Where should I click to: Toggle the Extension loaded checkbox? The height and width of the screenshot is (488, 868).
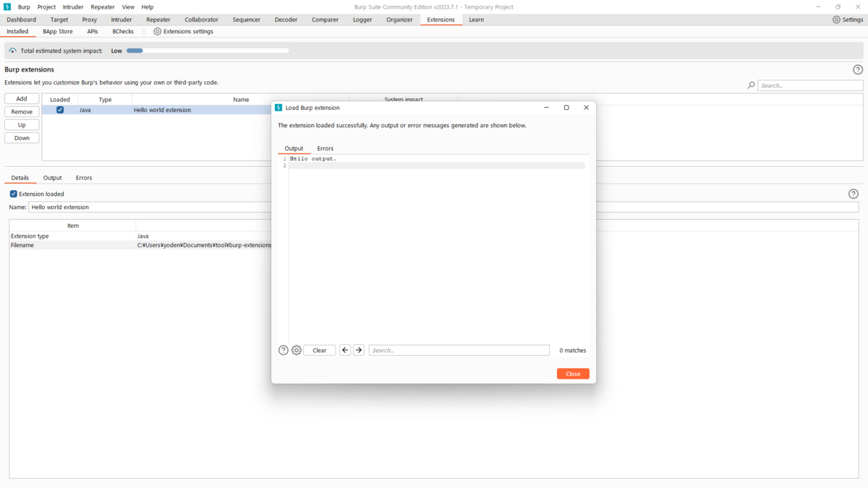tap(13, 194)
